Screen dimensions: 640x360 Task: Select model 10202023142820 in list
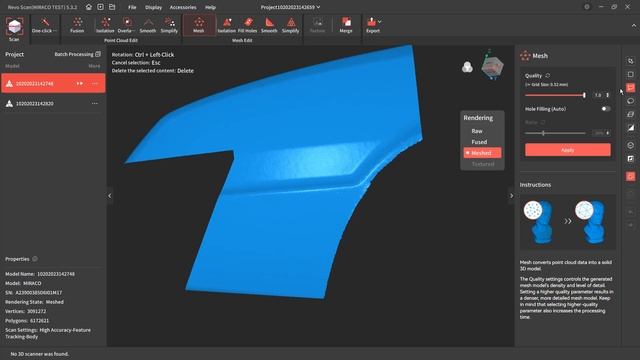[52, 104]
